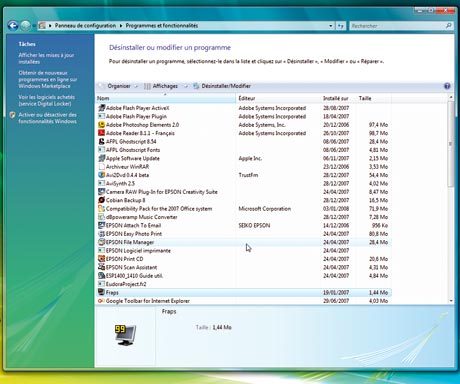This screenshot has width=460, height=384.
Task: Click the Désinstaller/Modifier toolbar button
Action: tap(222, 86)
